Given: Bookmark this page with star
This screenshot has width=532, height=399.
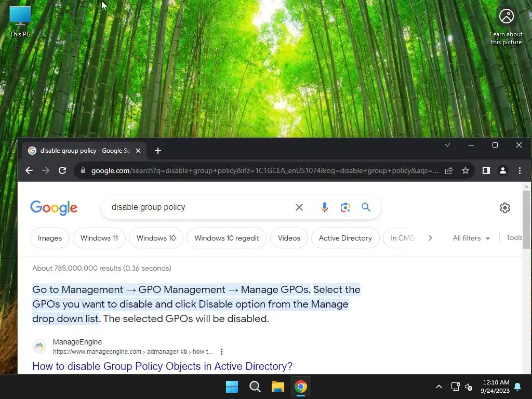Looking at the screenshot, I should click(465, 170).
